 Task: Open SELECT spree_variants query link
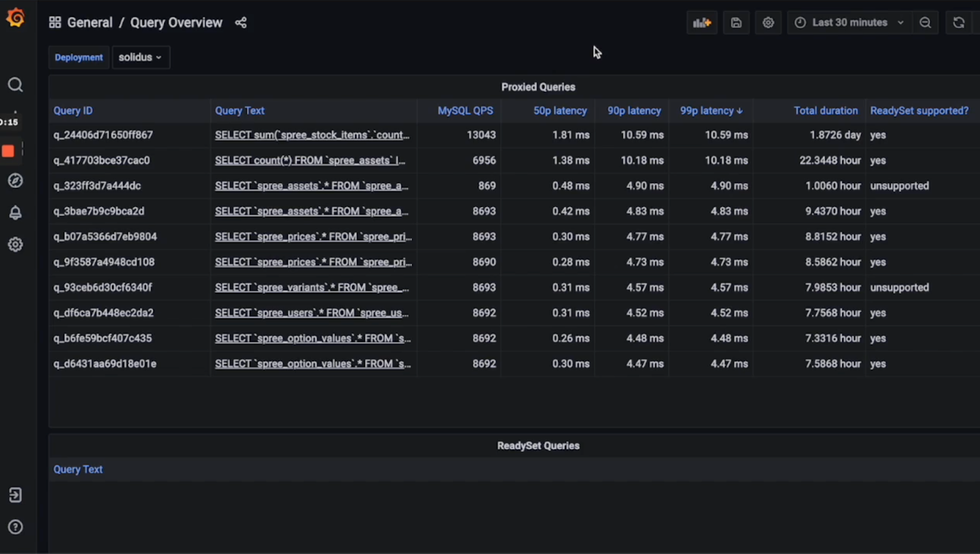click(x=312, y=287)
